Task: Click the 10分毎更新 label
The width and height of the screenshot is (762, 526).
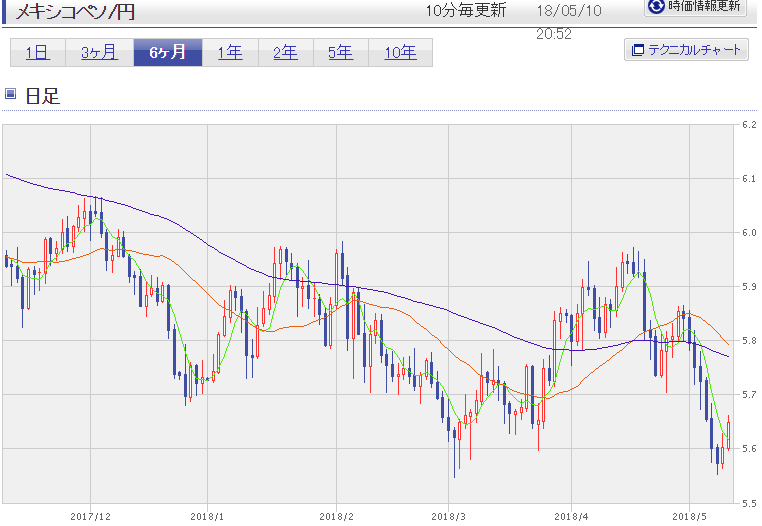Action: pos(466,10)
